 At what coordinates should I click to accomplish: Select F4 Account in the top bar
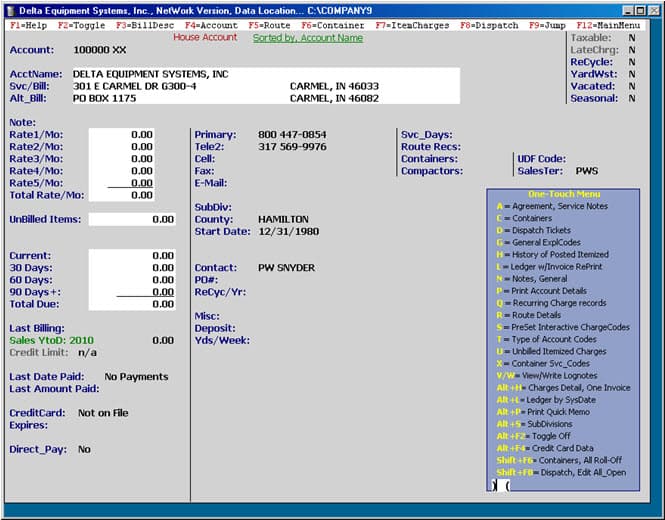click(210, 24)
